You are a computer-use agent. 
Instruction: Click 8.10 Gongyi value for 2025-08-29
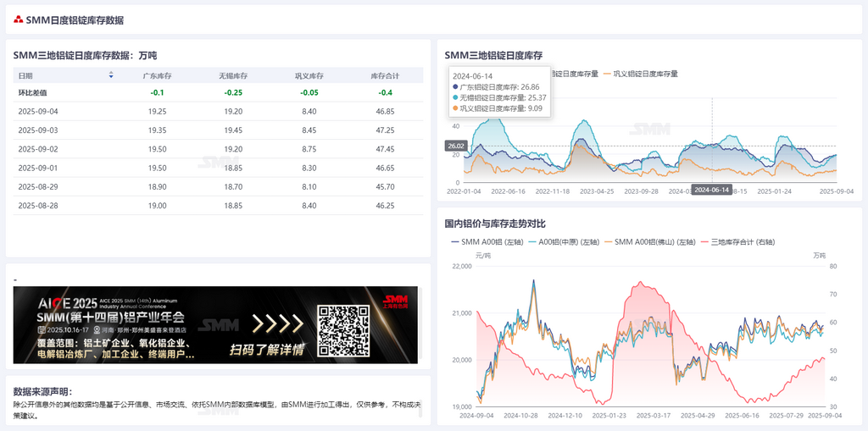coord(309,186)
